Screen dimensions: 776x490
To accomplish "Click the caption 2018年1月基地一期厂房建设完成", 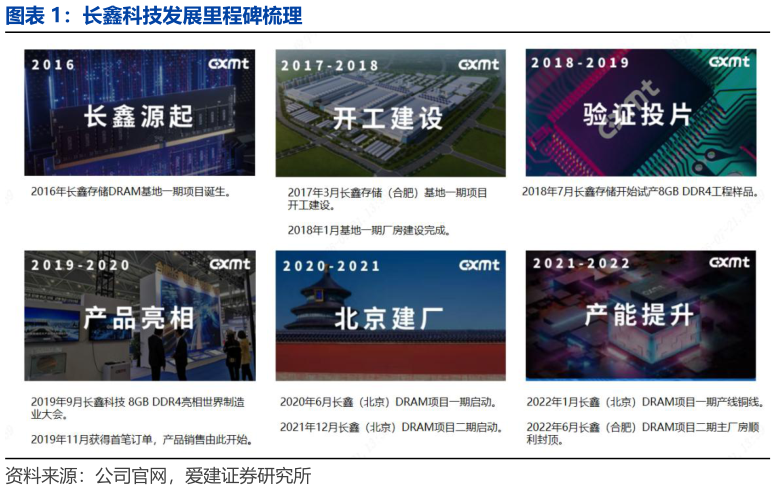I will point(369,230).
